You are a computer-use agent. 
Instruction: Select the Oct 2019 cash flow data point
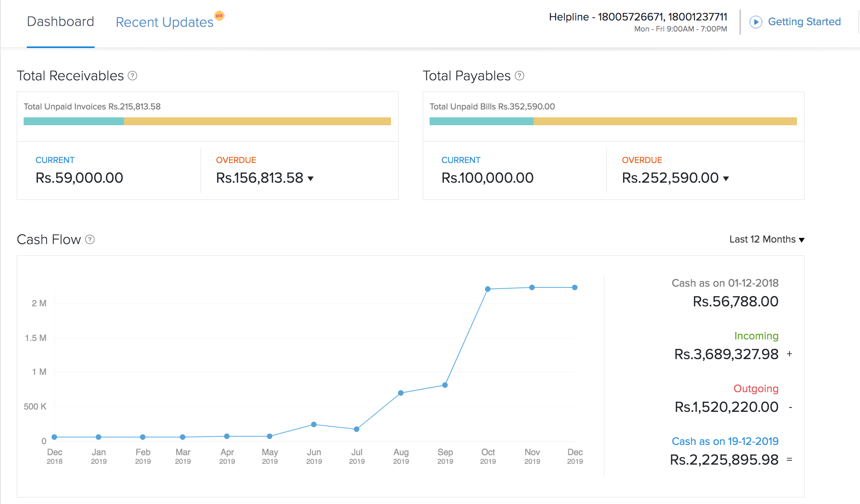[x=488, y=289]
